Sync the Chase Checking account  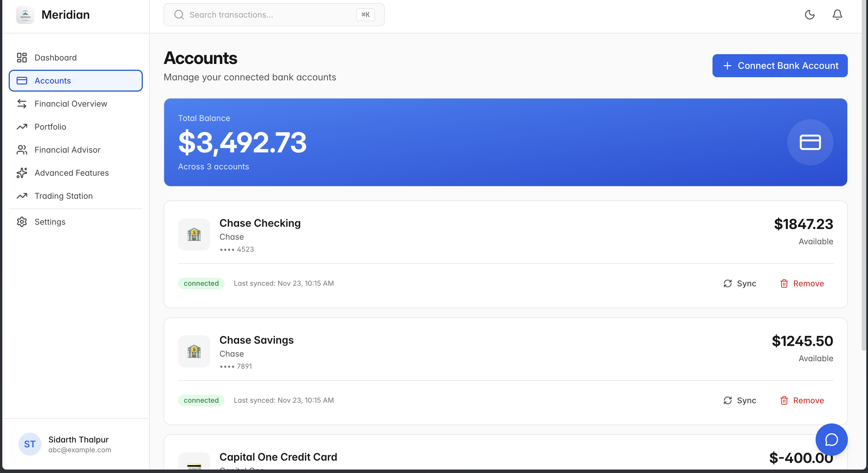click(740, 283)
